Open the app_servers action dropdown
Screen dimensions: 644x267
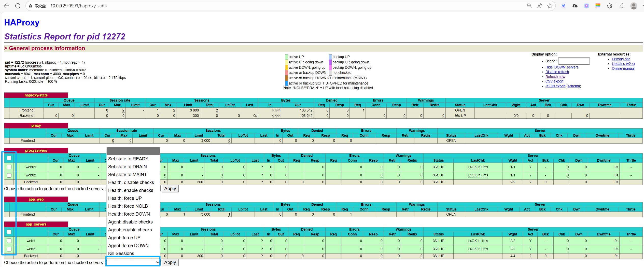pos(133,262)
